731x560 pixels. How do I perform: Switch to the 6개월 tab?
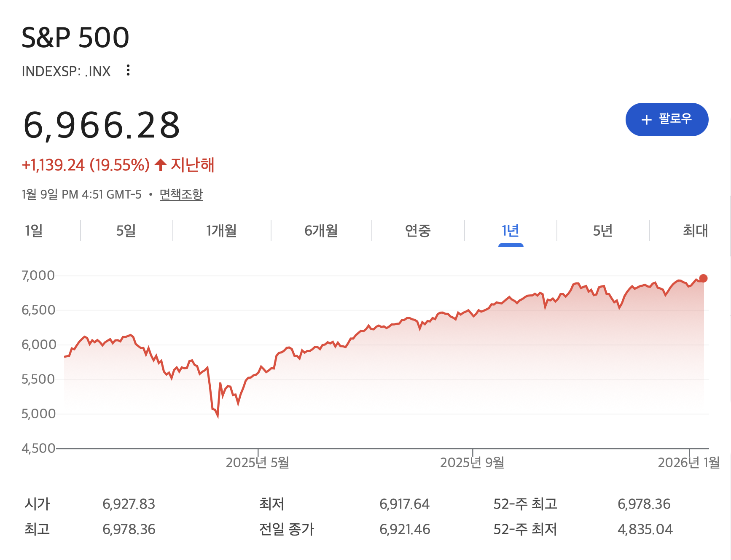[x=321, y=231]
